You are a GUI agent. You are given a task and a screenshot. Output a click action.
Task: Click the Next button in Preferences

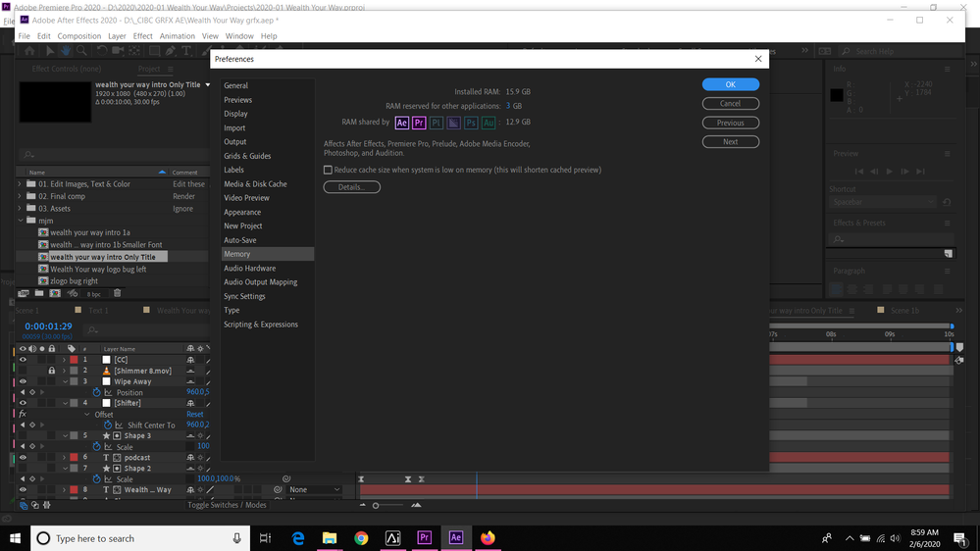pyautogui.click(x=730, y=142)
